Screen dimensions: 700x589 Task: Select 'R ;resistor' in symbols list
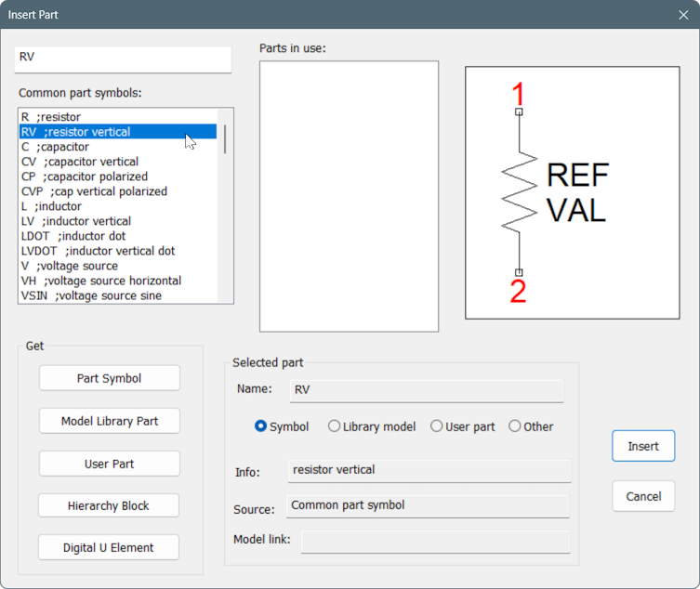pyautogui.click(x=118, y=117)
